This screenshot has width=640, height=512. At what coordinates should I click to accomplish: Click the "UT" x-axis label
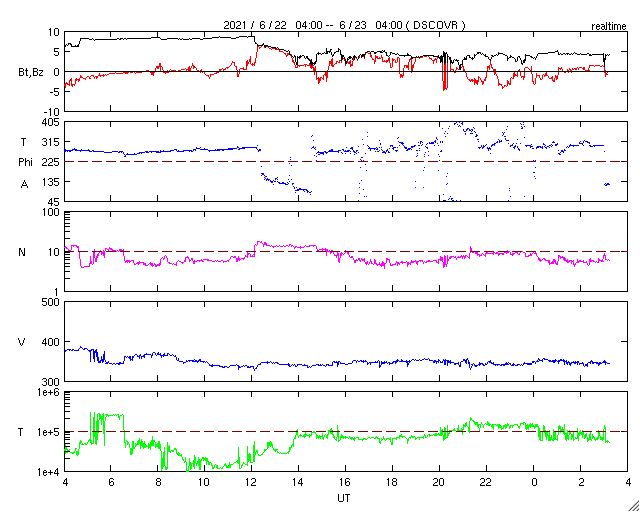344,498
